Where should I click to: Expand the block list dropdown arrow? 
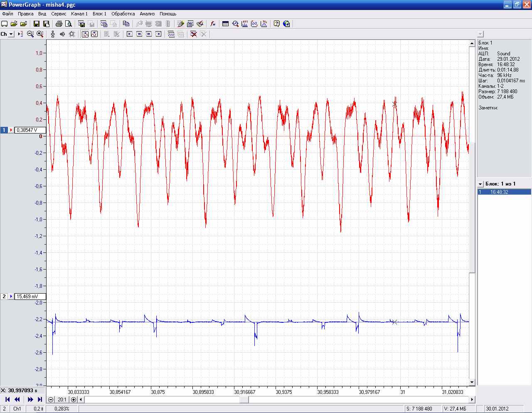pyautogui.click(x=480, y=184)
